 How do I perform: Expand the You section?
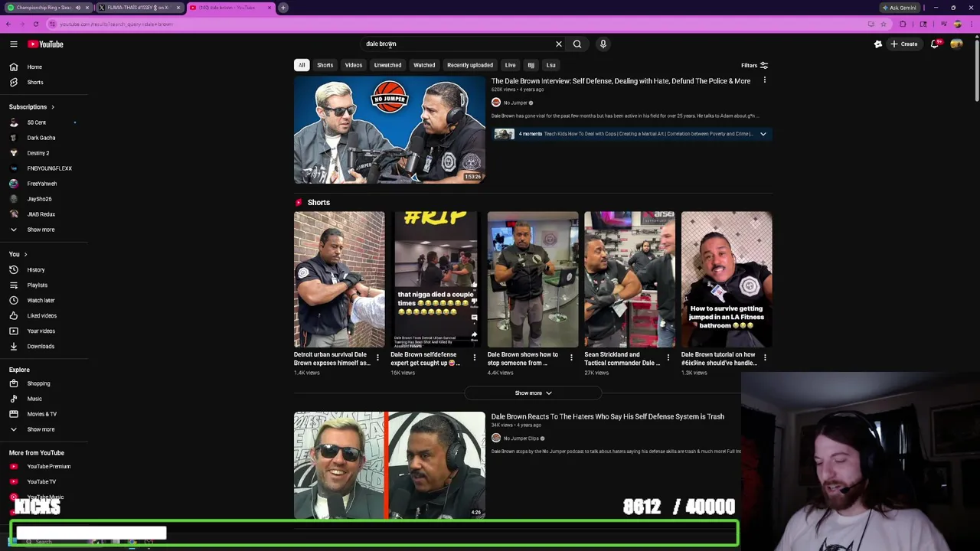coord(18,254)
